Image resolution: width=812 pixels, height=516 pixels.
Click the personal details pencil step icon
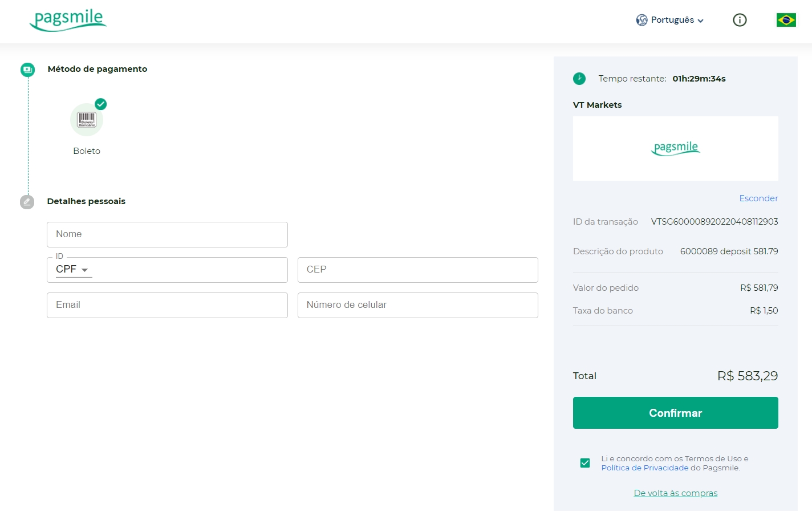pyautogui.click(x=27, y=202)
